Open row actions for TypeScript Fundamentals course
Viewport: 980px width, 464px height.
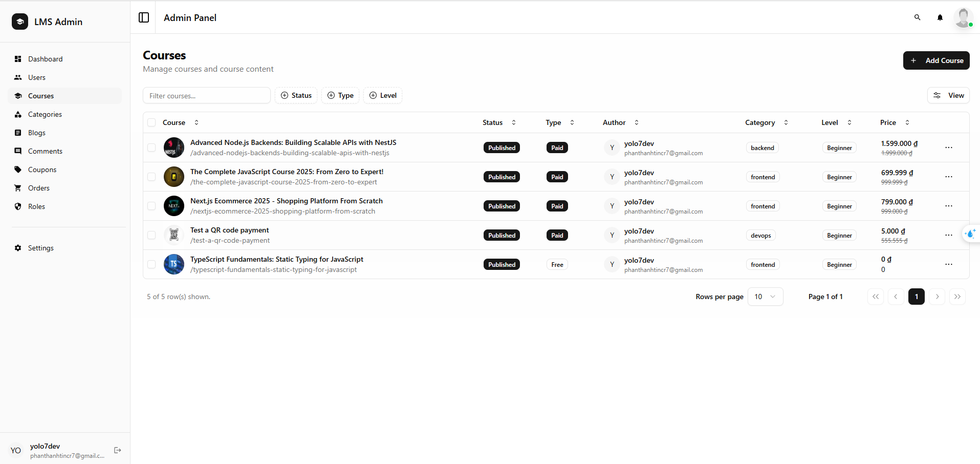(948, 264)
